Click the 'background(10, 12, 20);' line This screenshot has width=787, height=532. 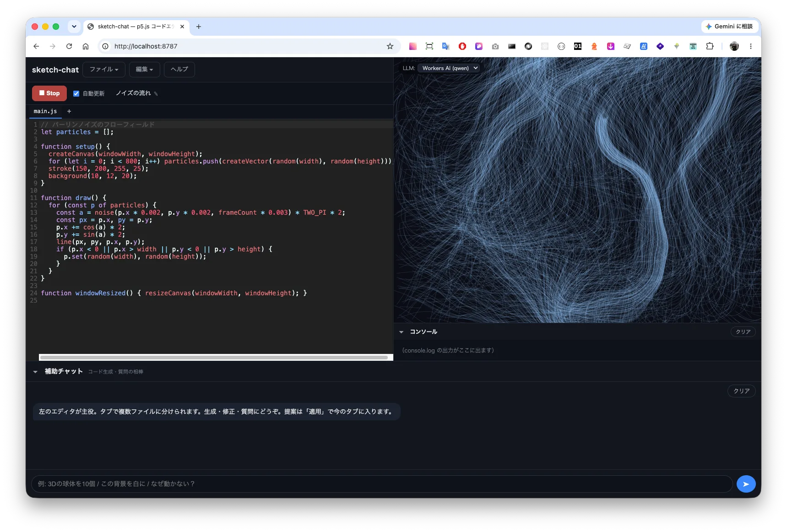92,176
